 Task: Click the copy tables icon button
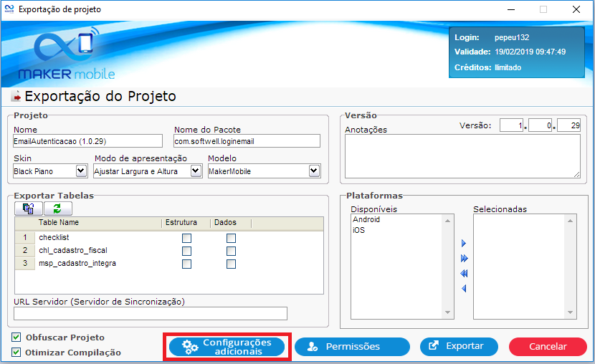[29, 209]
